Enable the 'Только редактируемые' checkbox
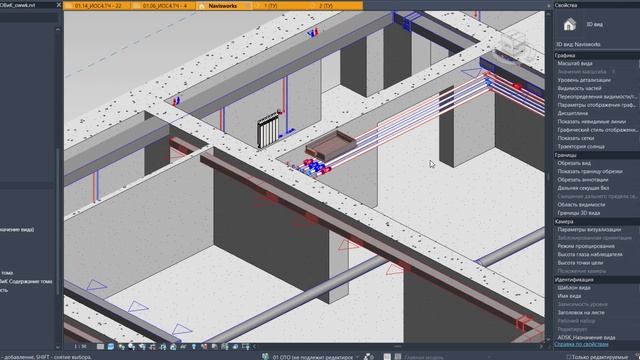 click(569, 357)
